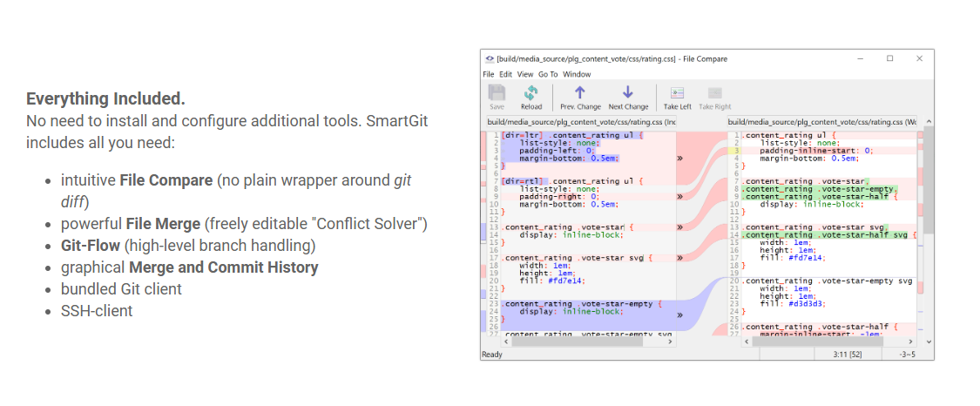Screen dimensions: 980x406
Task: Click the bundled Git client bullet
Action: [121, 289]
